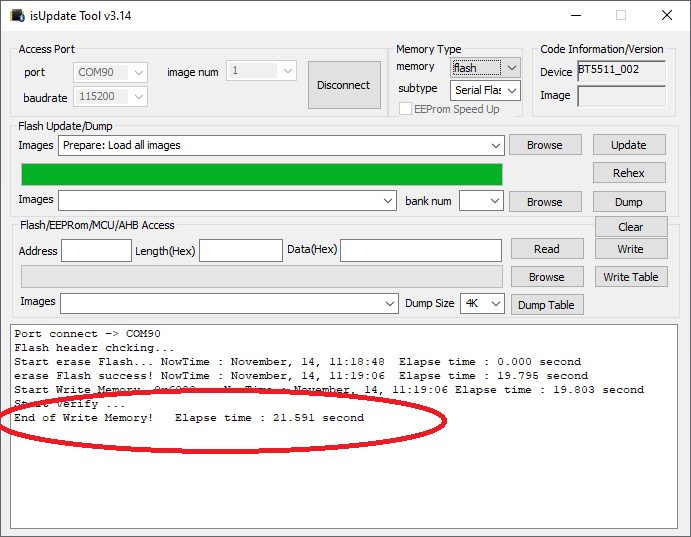Click the Read button
The height and width of the screenshot is (537, 691).
pos(546,249)
